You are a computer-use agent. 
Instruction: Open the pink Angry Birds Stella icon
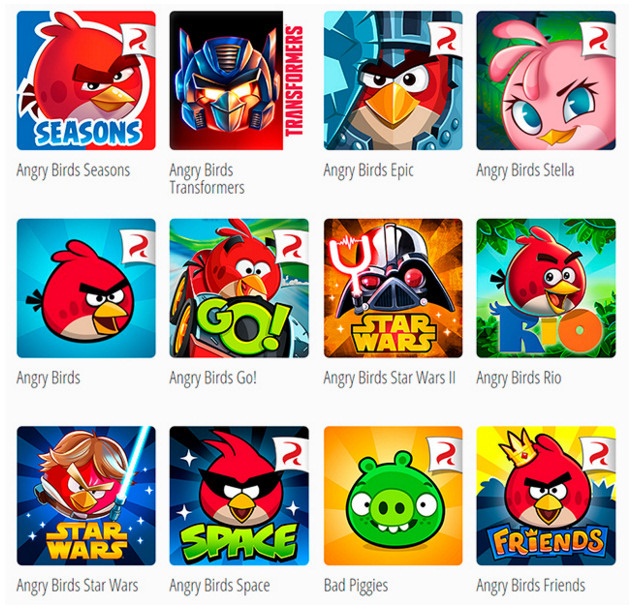[x=546, y=80]
